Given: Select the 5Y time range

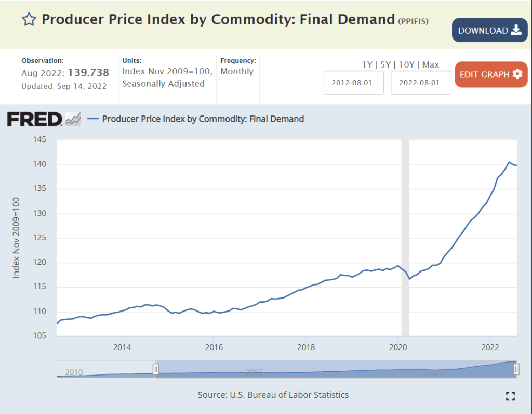Looking at the screenshot, I should click(x=385, y=65).
